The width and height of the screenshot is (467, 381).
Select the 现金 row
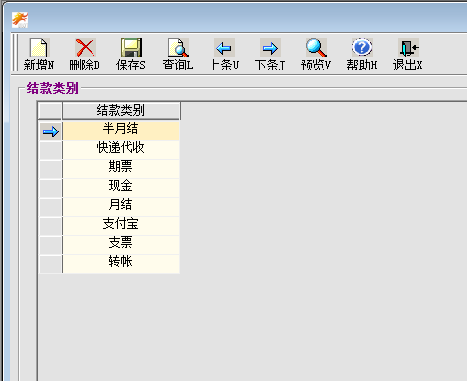(121, 188)
